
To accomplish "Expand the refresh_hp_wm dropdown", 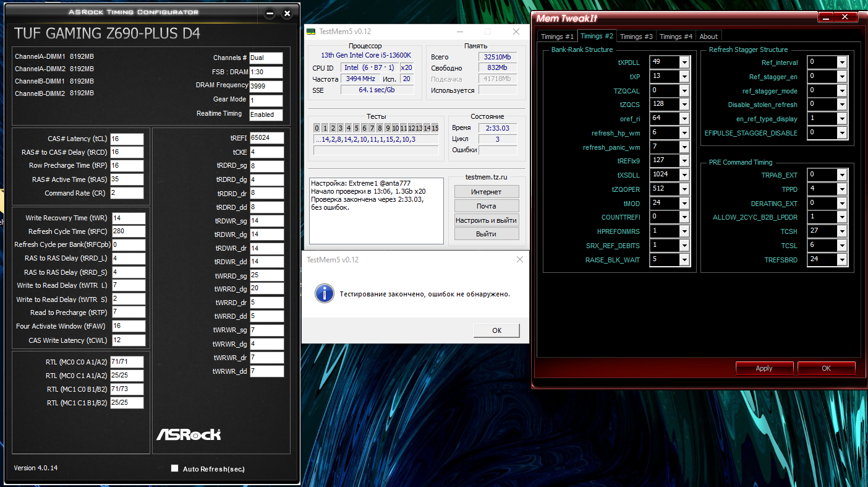I will (684, 132).
